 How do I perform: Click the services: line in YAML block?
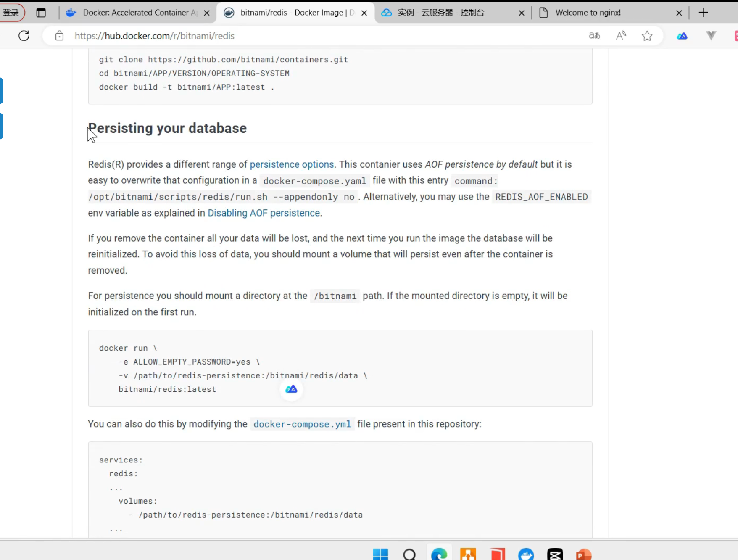click(x=121, y=460)
